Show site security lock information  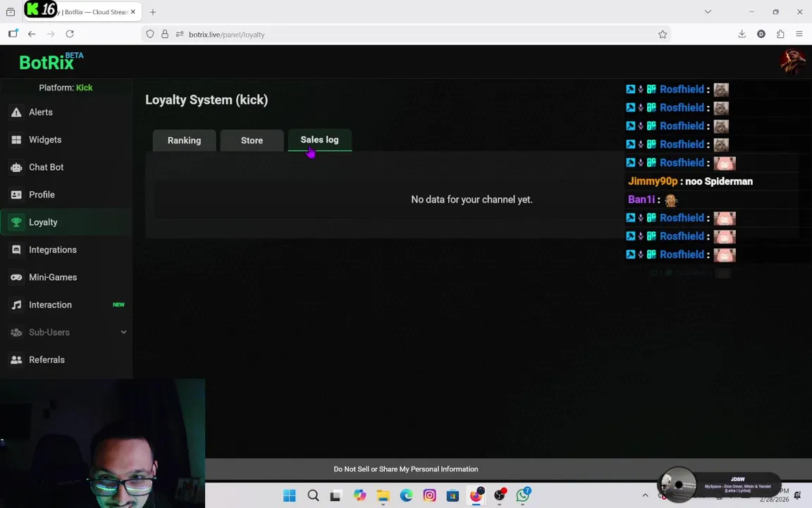click(165, 34)
